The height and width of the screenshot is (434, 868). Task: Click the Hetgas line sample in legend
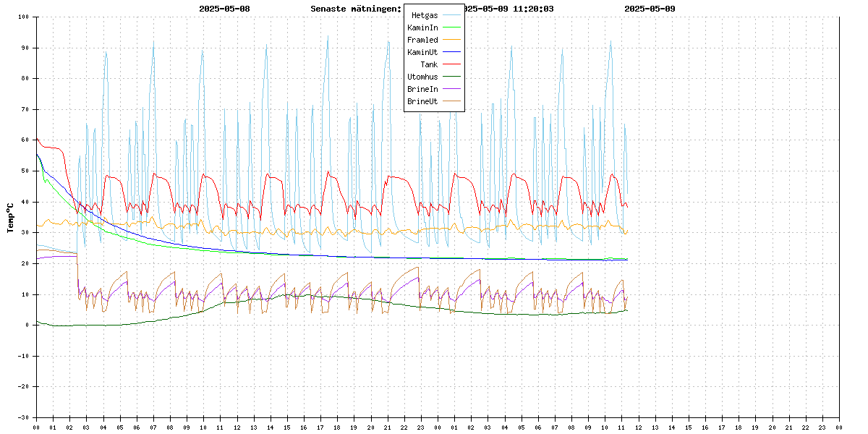pyautogui.click(x=451, y=15)
